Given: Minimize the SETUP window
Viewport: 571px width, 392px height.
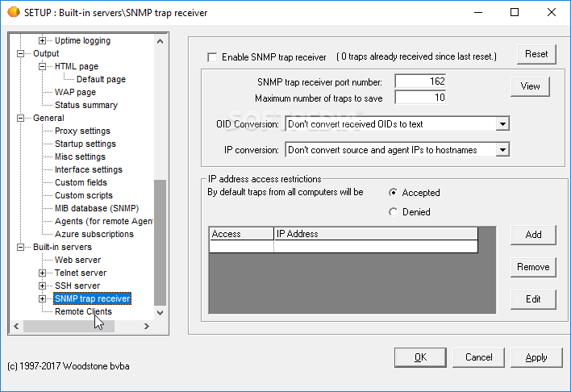Looking at the screenshot, I should [x=478, y=12].
